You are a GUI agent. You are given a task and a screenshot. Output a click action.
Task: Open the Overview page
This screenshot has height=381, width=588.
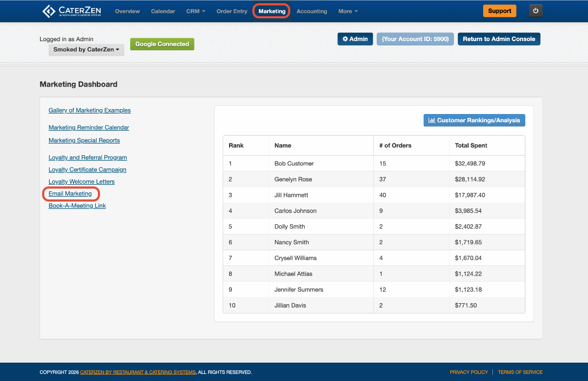128,11
